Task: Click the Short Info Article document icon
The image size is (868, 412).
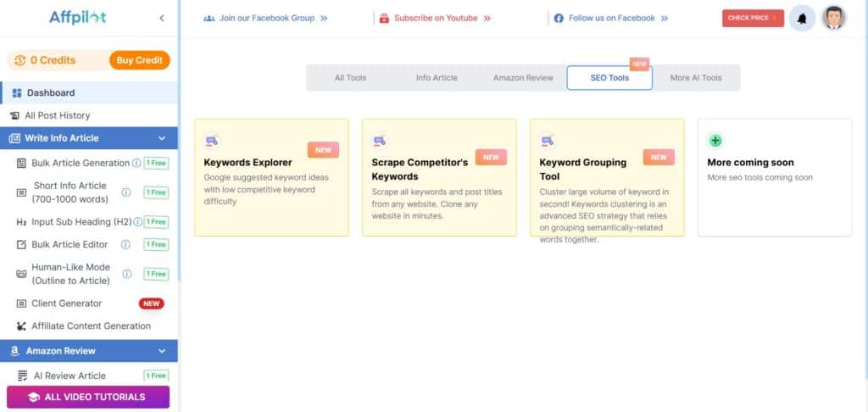Action: pyautogui.click(x=21, y=192)
